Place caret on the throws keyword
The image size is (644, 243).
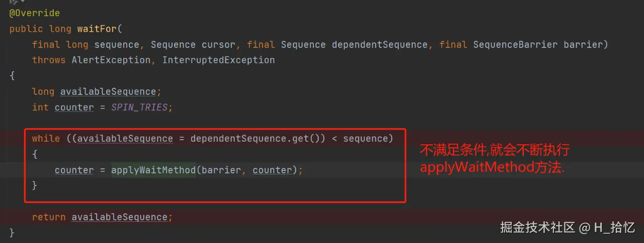click(49, 60)
